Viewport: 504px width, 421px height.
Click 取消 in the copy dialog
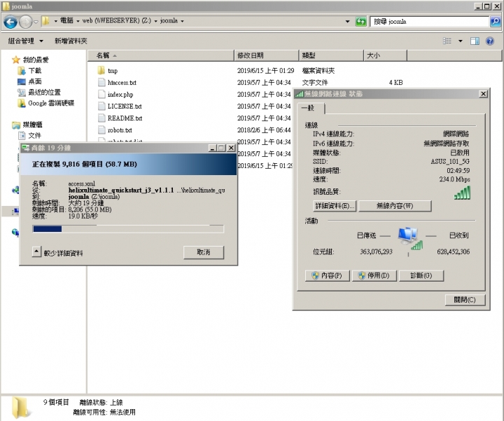[204, 252]
